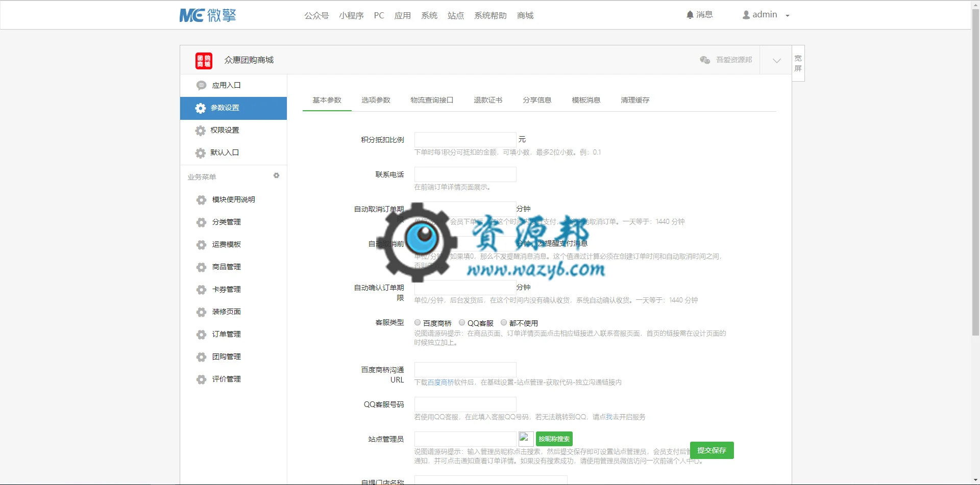The image size is (980, 485).
Task: Open the 退款证书 tab
Action: [488, 100]
